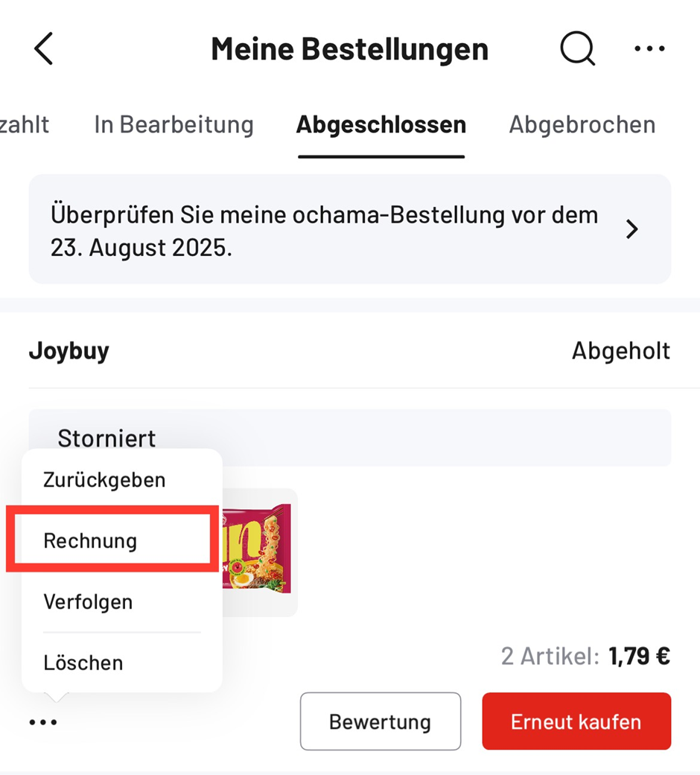Open the noodle product thumbnail
700x775 pixels.
pos(257,551)
